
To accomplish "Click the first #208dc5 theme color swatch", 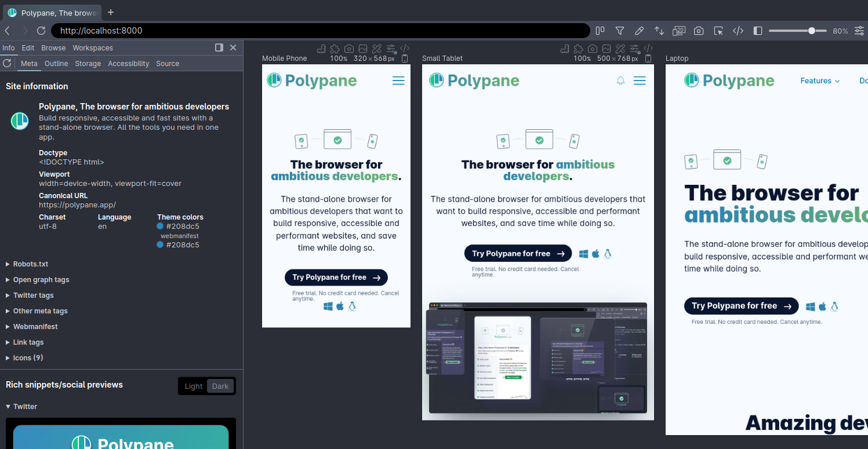I will [160, 227].
